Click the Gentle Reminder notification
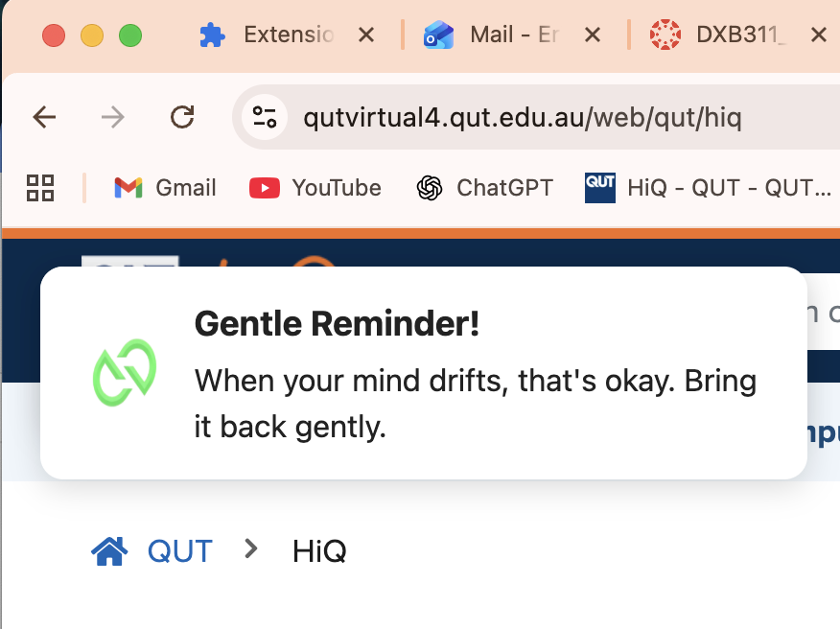This screenshot has height=629, width=840. click(475, 374)
